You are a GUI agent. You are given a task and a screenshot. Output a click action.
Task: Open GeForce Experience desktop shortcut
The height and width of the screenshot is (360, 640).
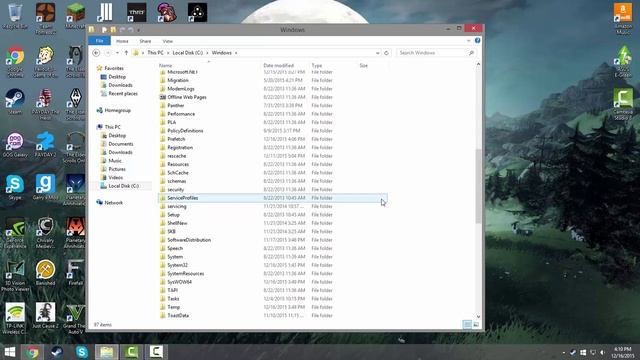pos(15,233)
